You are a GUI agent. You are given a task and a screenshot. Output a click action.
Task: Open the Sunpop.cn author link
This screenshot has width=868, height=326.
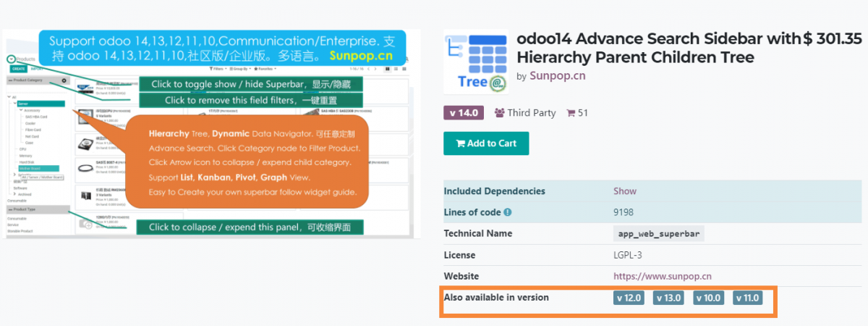(x=558, y=75)
